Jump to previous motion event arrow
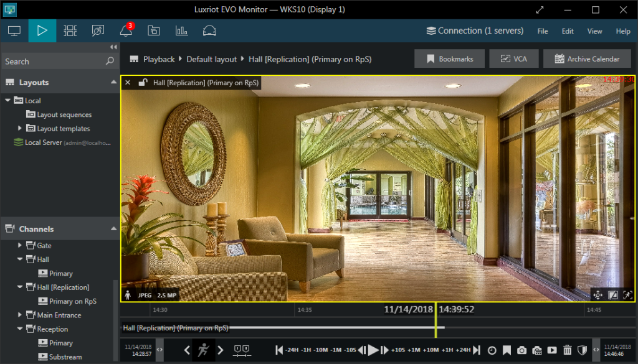Viewport: 638px width, 364px height. 187,350
